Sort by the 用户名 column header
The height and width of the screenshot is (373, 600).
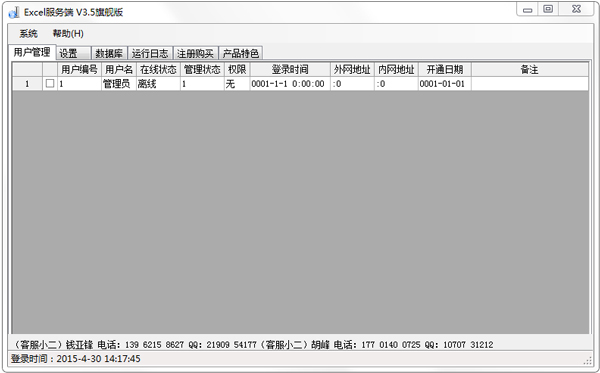tap(119, 70)
